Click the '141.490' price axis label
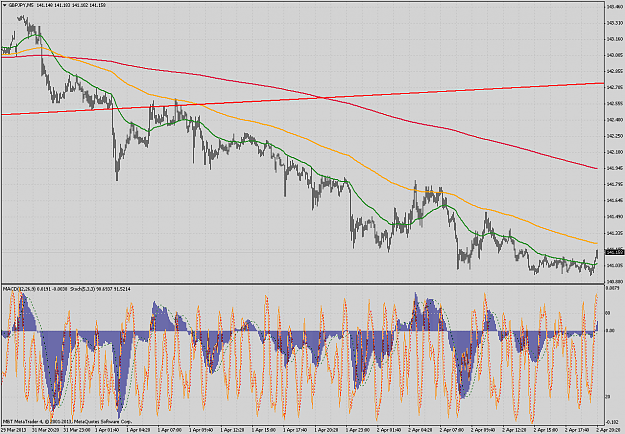Screen dimensions: 625x434 [x=614, y=216]
